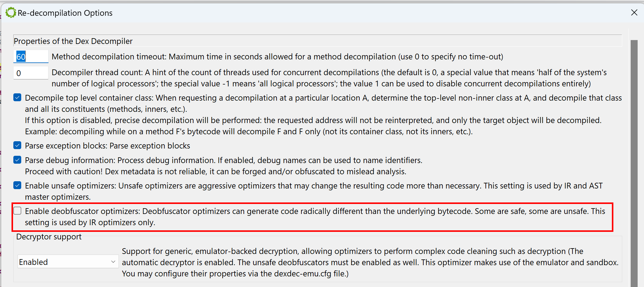Disable the Parse debug information checkbox
The width and height of the screenshot is (644, 287).
click(17, 160)
